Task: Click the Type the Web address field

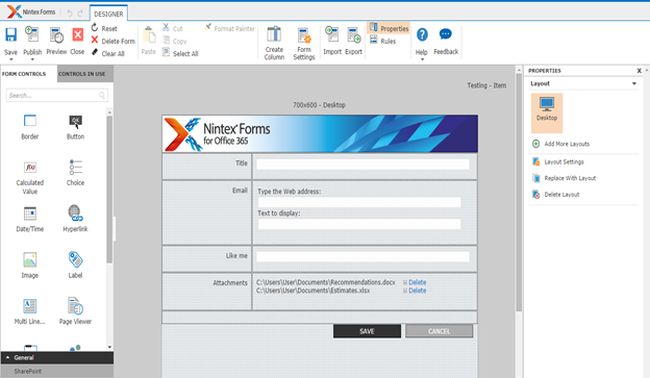Action: [359, 202]
